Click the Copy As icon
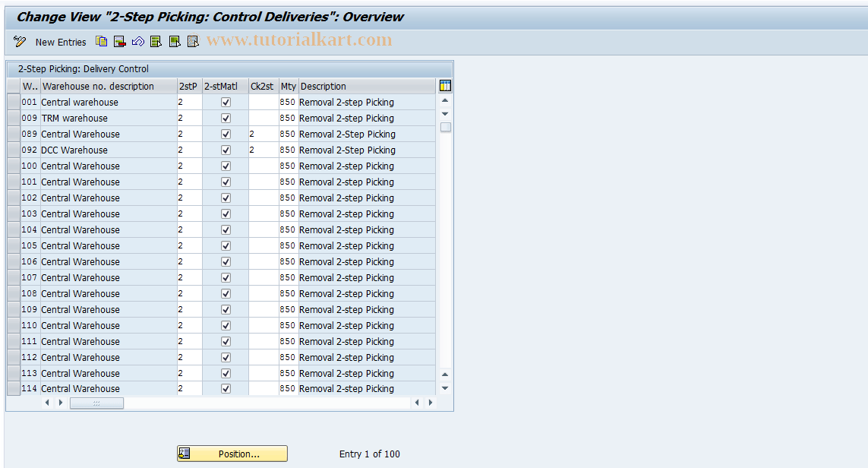The image size is (868, 468). 101,42
